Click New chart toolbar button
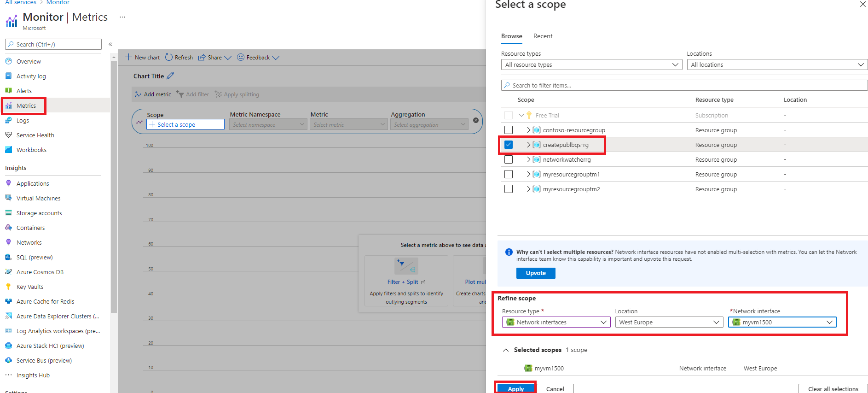 click(143, 58)
